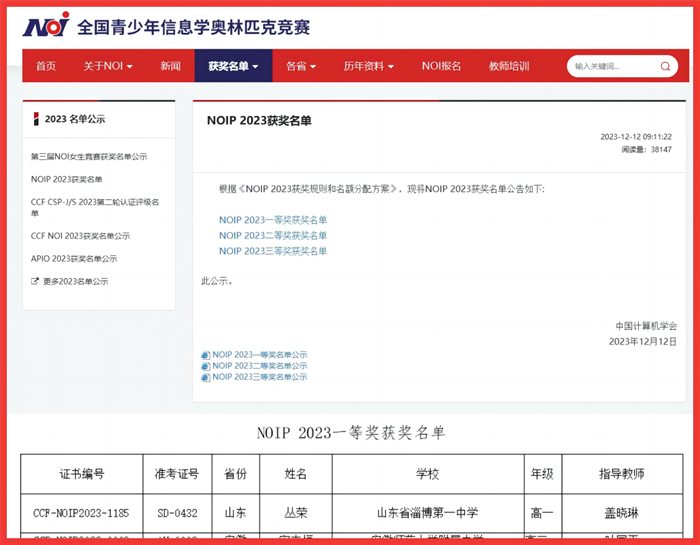This screenshot has width=700, height=545.
Task: Select NOI报名 in the navigation bar
Action: coord(441,66)
